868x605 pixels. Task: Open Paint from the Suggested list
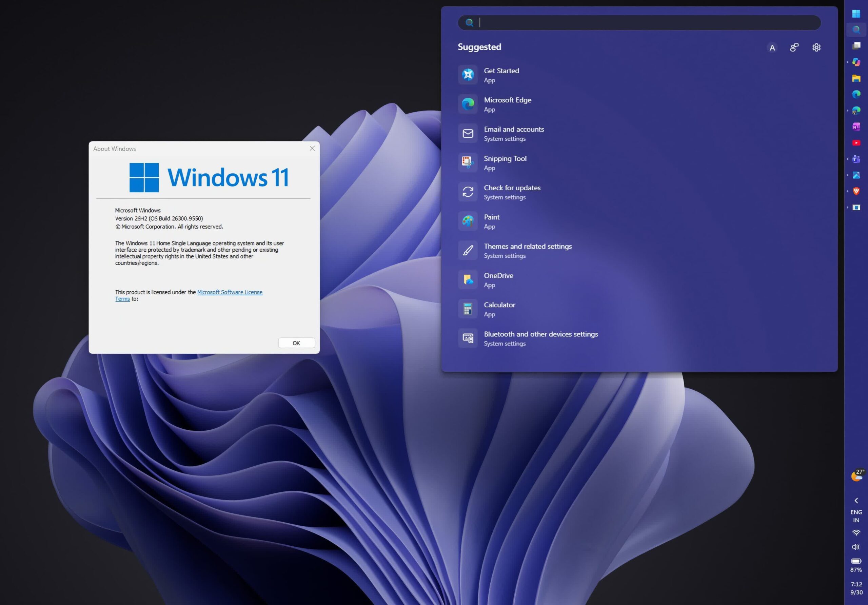[x=639, y=221]
